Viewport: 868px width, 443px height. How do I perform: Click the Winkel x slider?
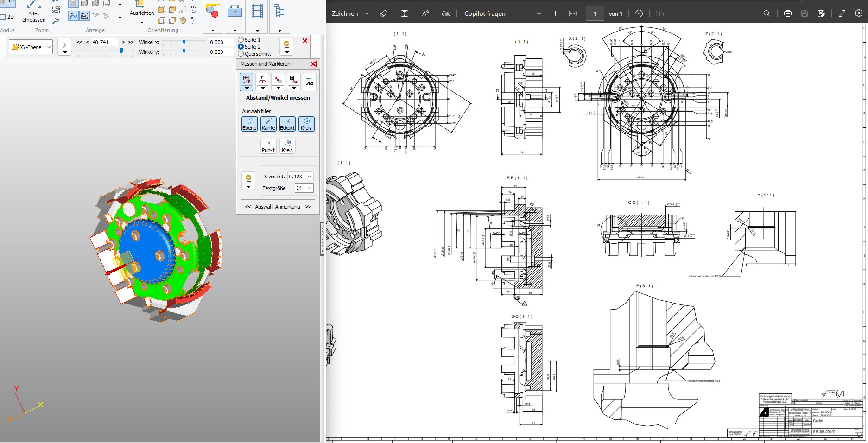(x=184, y=42)
